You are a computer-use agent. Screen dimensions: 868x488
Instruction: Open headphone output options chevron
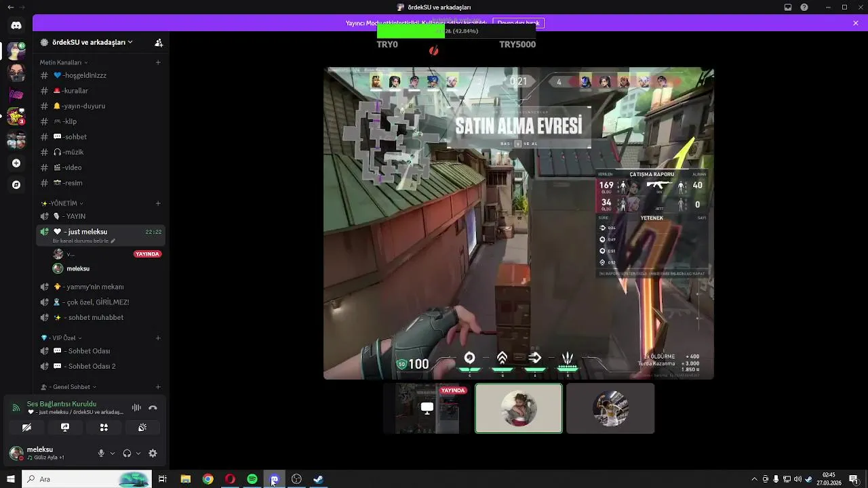138,453
